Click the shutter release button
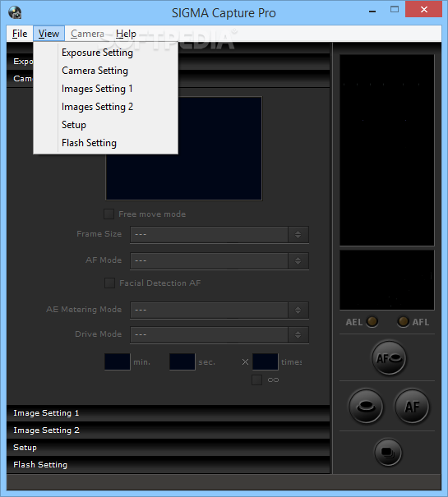 tap(366, 407)
